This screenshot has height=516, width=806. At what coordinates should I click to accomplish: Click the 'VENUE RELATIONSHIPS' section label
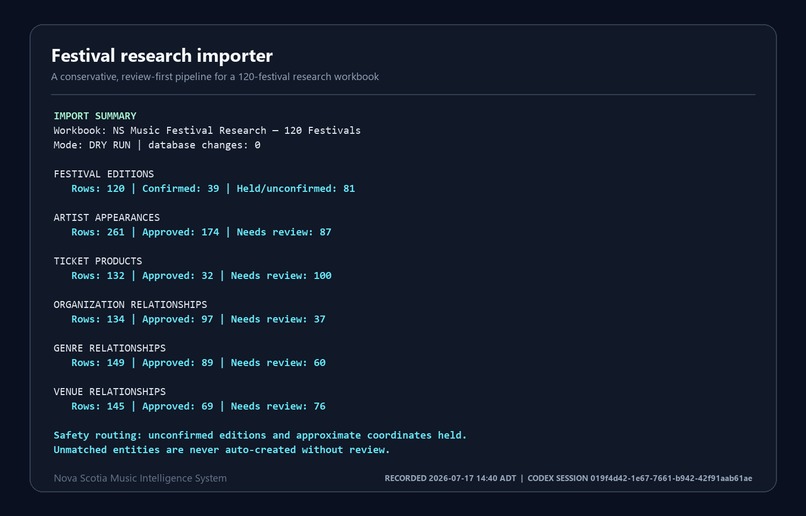[x=109, y=392]
